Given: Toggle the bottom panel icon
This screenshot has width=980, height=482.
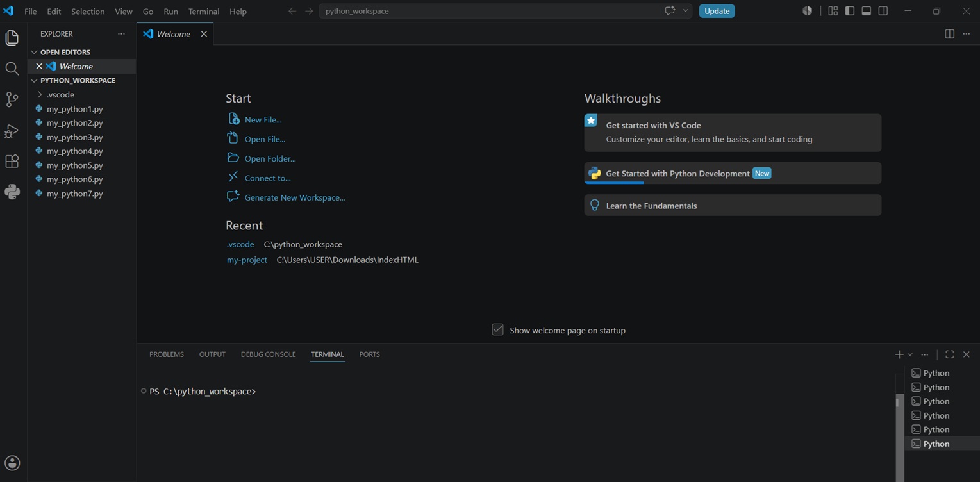Looking at the screenshot, I should tap(866, 11).
